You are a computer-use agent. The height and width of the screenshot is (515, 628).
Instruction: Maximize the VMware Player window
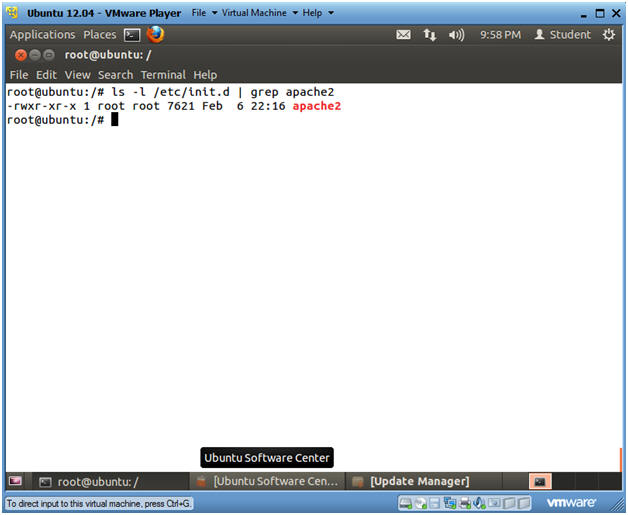point(600,13)
